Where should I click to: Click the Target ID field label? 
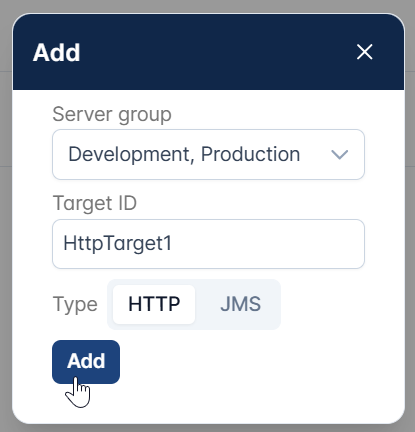[95, 203]
